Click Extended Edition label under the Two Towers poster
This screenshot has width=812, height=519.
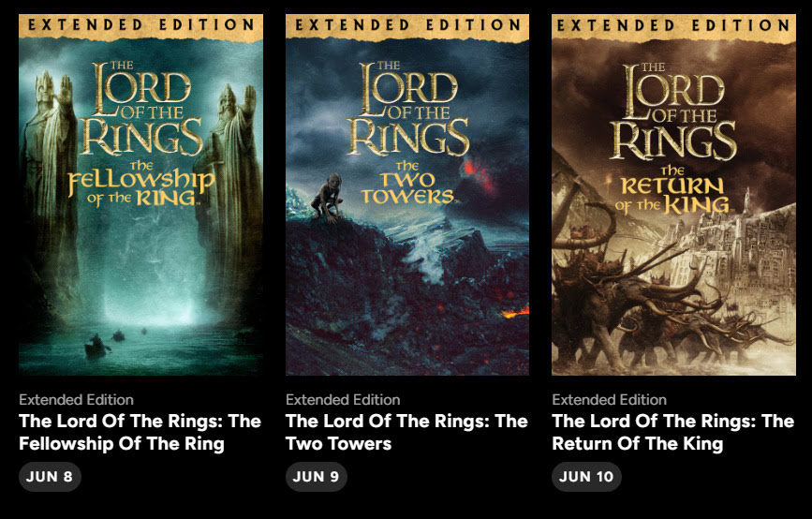click(x=343, y=400)
